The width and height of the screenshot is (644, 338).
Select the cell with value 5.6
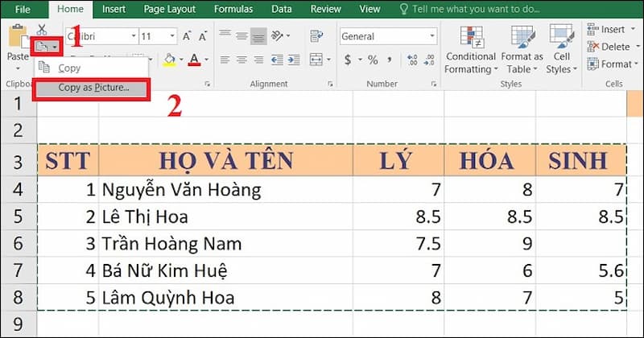pyautogui.click(x=580, y=270)
